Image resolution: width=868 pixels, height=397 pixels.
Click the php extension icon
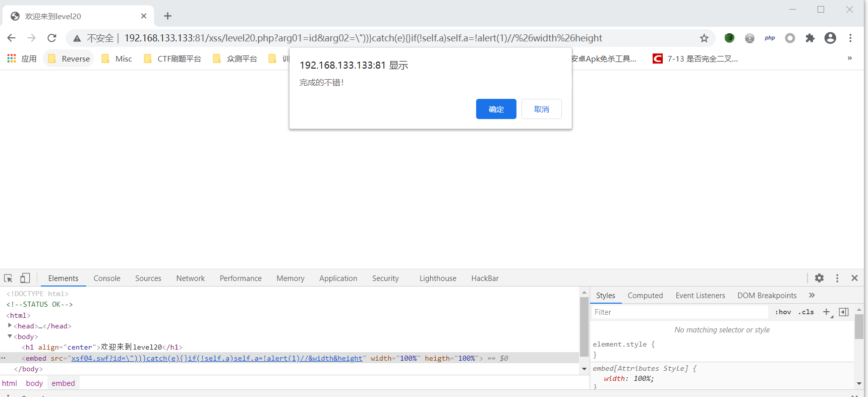point(770,38)
